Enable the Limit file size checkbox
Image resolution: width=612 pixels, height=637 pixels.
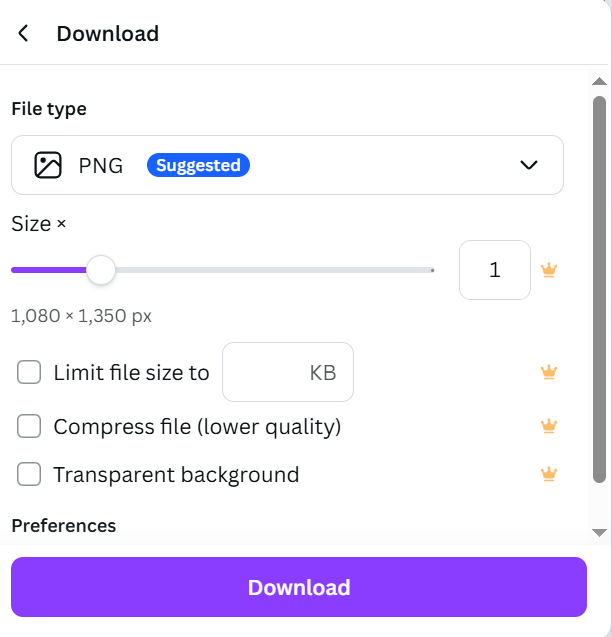tap(30, 373)
